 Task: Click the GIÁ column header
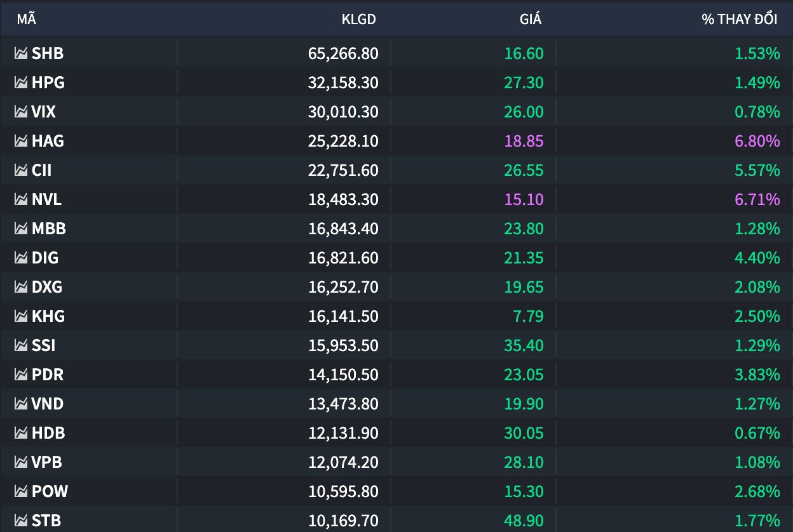530,19
